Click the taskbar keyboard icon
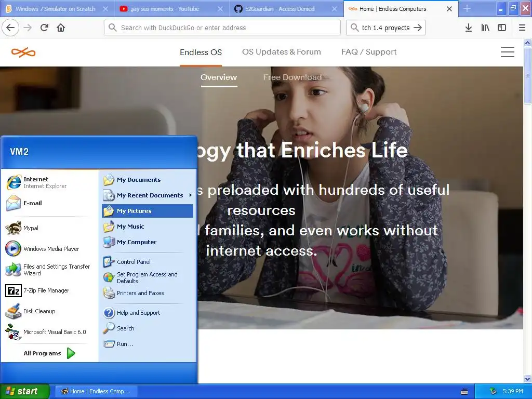This screenshot has width=532, height=399. (464, 392)
